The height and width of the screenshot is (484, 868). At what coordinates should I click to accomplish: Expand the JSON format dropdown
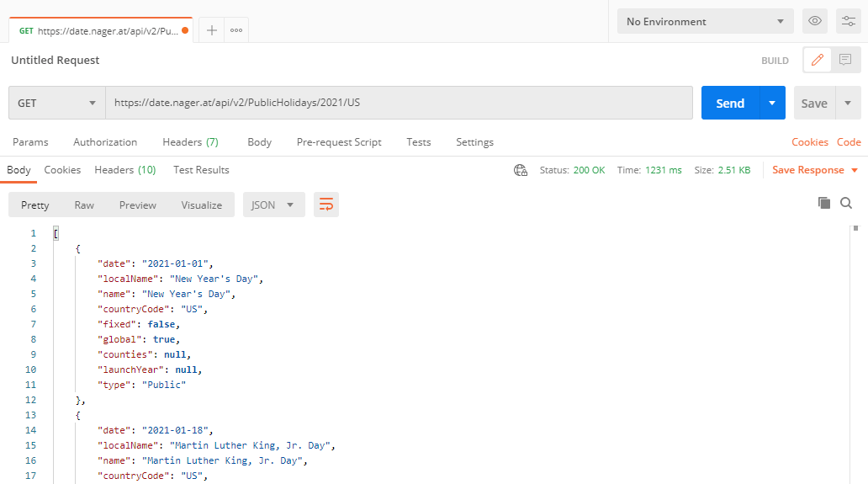tap(273, 205)
